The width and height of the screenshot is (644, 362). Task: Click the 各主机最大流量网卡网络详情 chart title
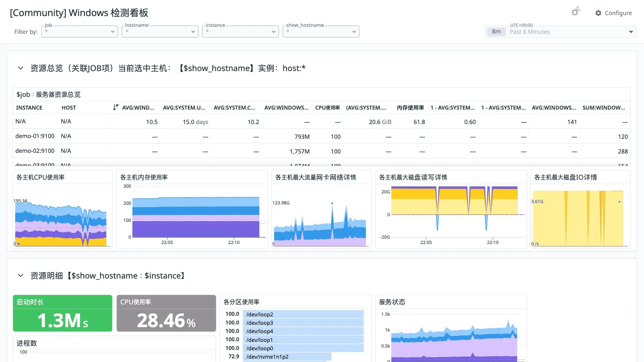[x=316, y=177]
